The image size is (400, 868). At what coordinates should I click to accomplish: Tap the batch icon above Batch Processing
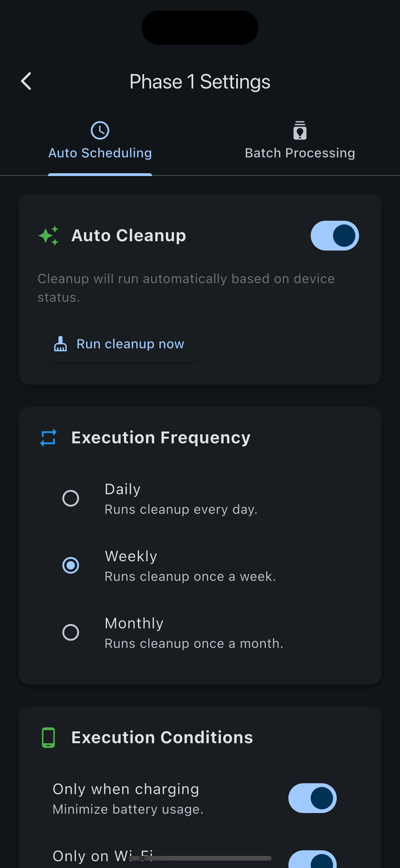(x=300, y=130)
